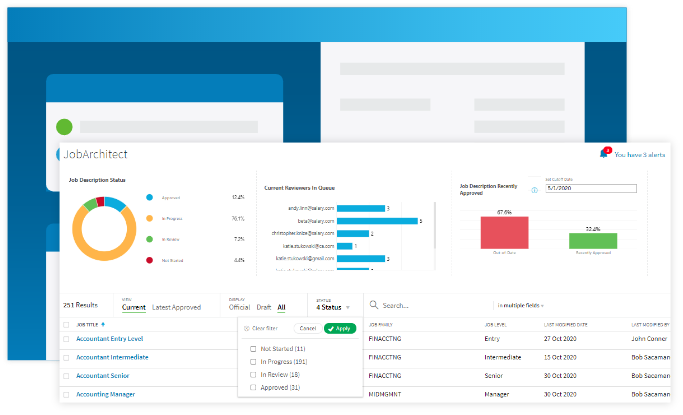The image size is (683, 415).
Task: Click the In Progress orange legend dot
Action: click(149, 218)
